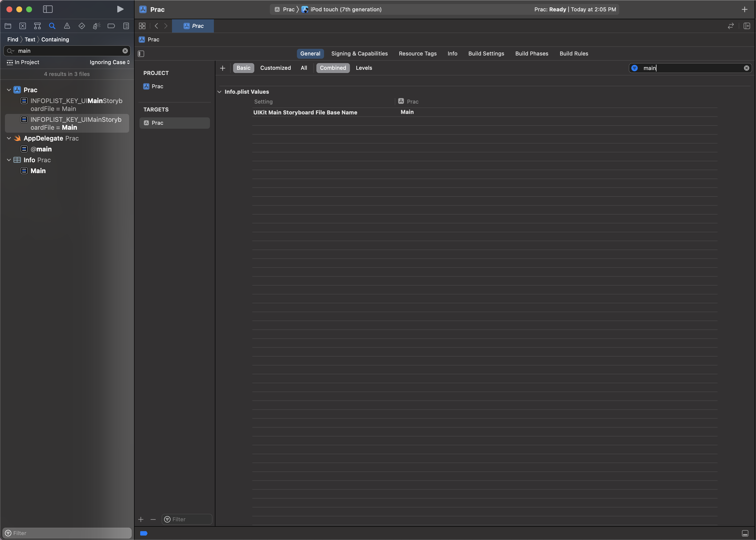Hide the project and targets list
Image resolution: width=756 pixels, height=540 pixels.
(x=141, y=54)
